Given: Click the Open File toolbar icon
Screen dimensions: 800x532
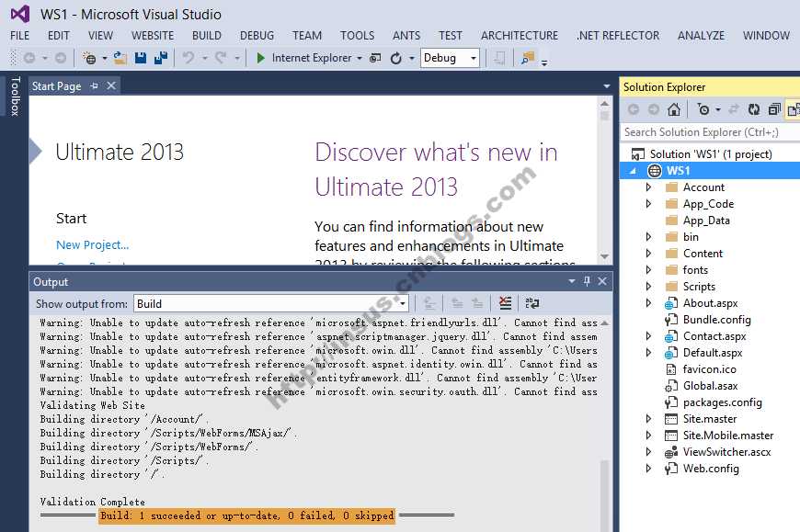Looking at the screenshot, I should click(120, 58).
